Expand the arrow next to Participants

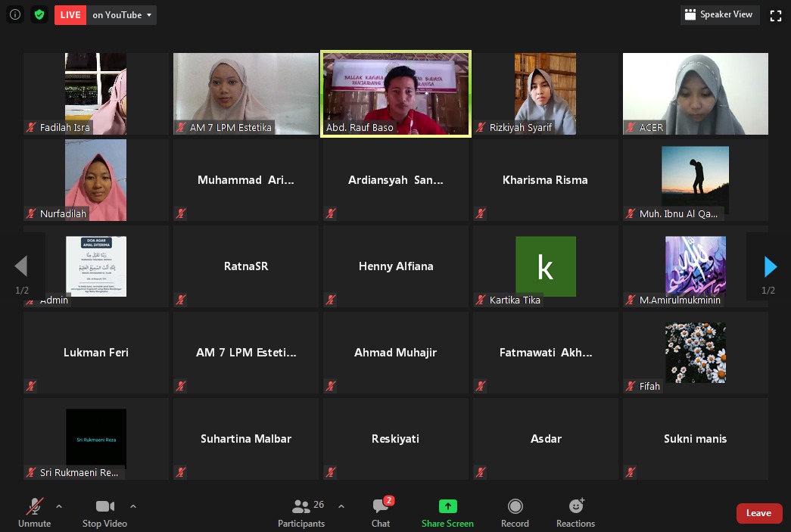click(341, 506)
